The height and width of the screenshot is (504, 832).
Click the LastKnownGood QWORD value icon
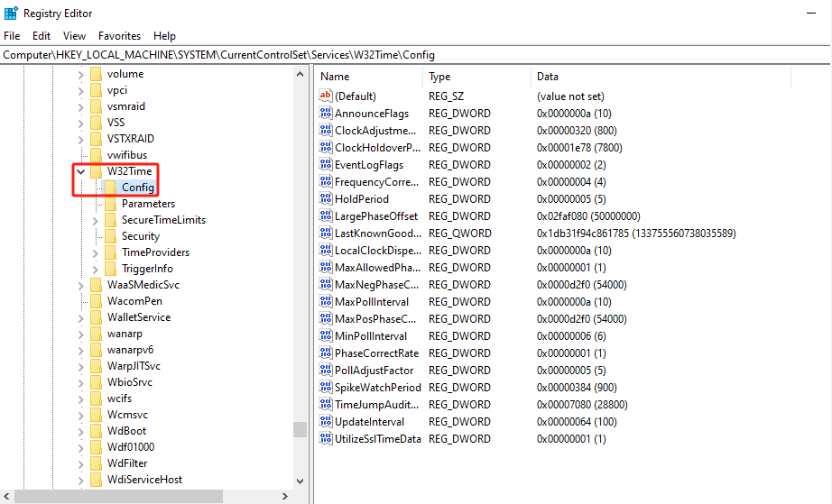pos(326,234)
